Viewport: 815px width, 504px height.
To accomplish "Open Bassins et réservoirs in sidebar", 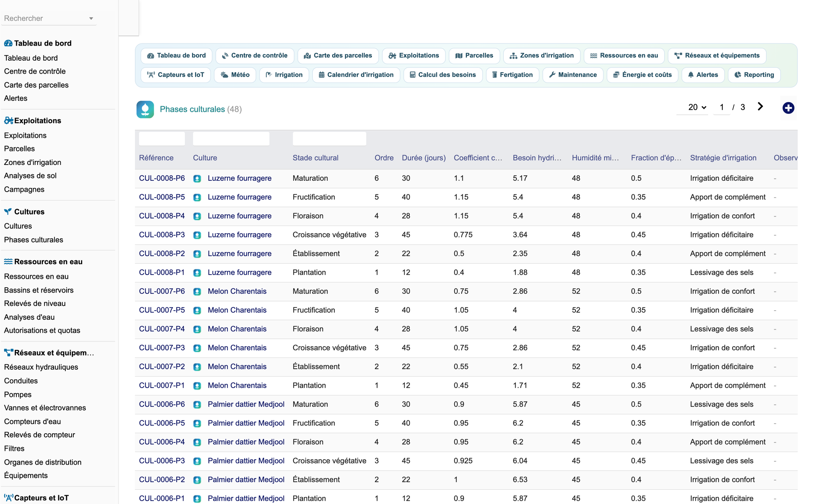I will [39, 290].
